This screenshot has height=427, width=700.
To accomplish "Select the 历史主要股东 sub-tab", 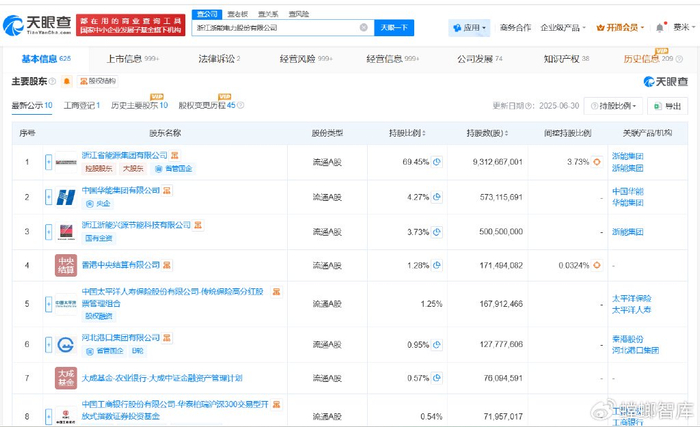I will (137, 105).
